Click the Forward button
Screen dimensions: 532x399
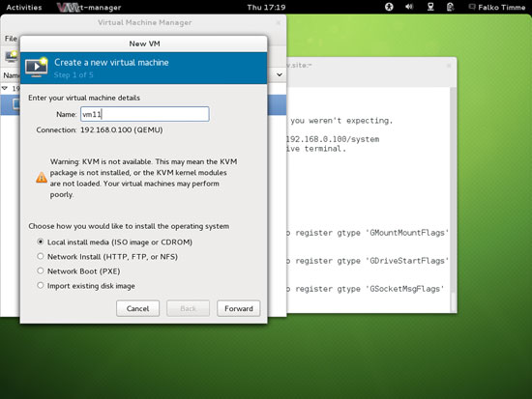point(239,308)
